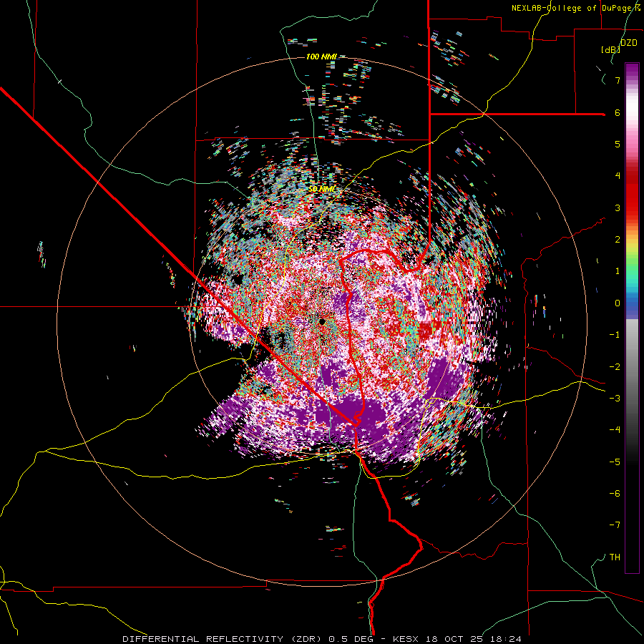
Task: Click the Differential Reflectivity (ZDR) title text
Action: click(x=223, y=639)
